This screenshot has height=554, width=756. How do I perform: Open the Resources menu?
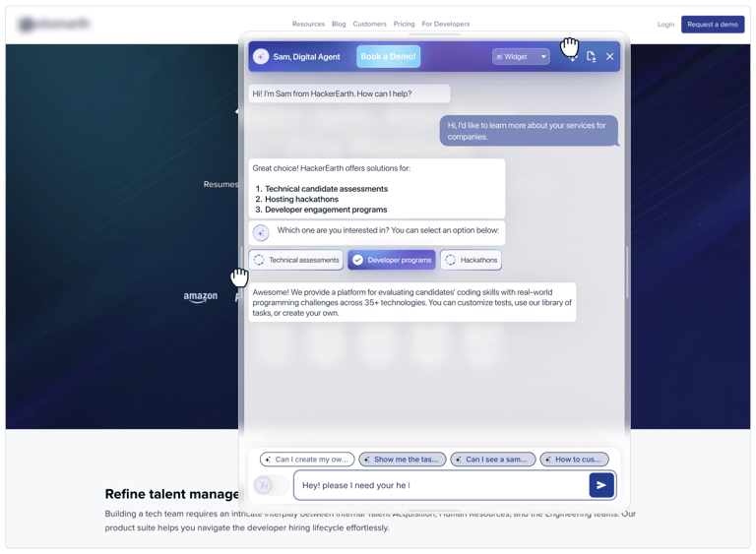tap(308, 24)
